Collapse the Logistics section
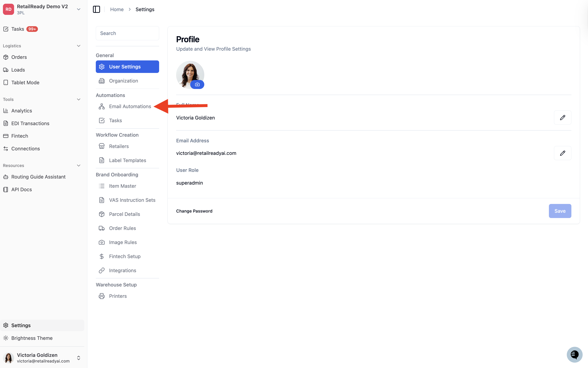588x368 pixels. pos(79,46)
